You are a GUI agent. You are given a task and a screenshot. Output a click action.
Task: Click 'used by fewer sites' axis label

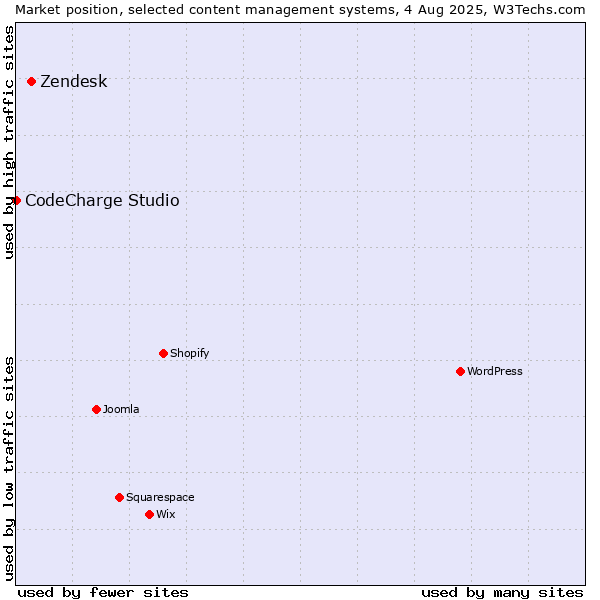coord(103,593)
